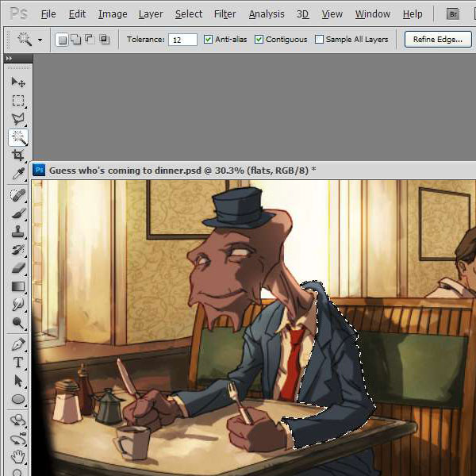Toggle the Anti-alias checkbox
Image resolution: width=476 pixels, height=476 pixels.
click(x=208, y=39)
